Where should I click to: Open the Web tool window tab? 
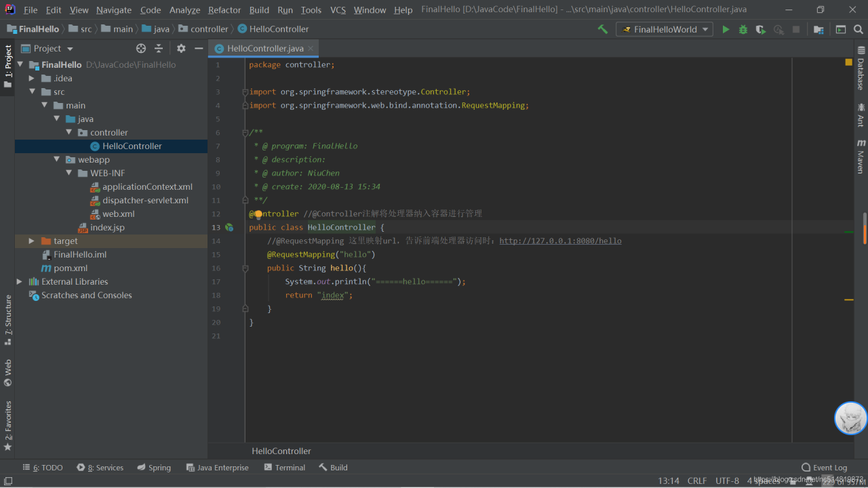pyautogui.click(x=8, y=373)
